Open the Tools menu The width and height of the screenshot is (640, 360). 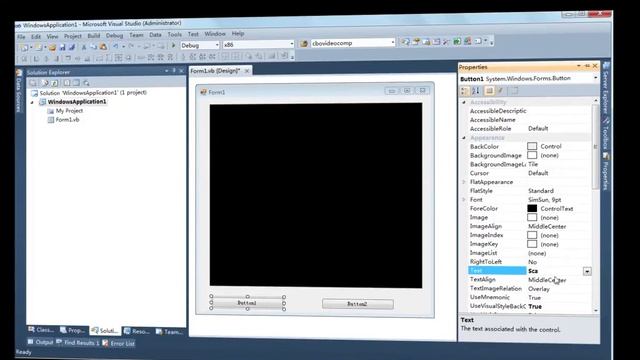click(174, 35)
